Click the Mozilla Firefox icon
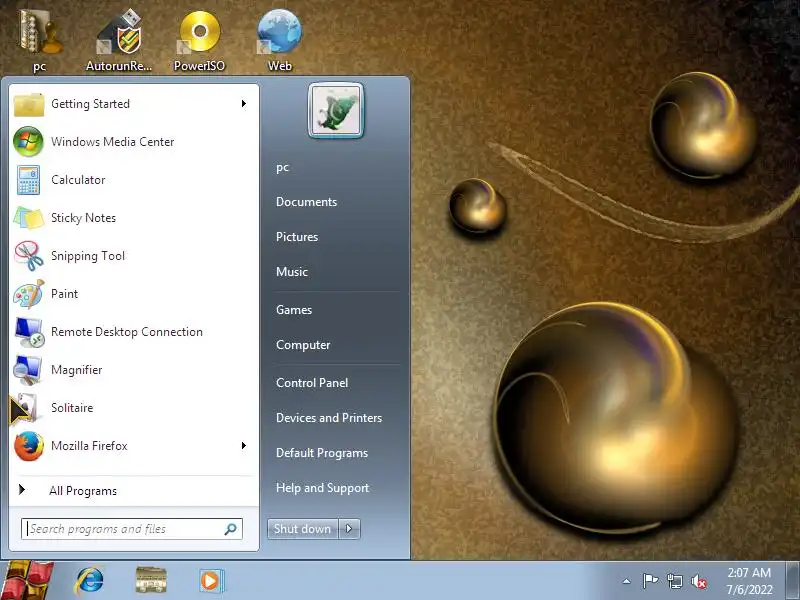Screen dimensions: 800x600 tap(29, 446)
